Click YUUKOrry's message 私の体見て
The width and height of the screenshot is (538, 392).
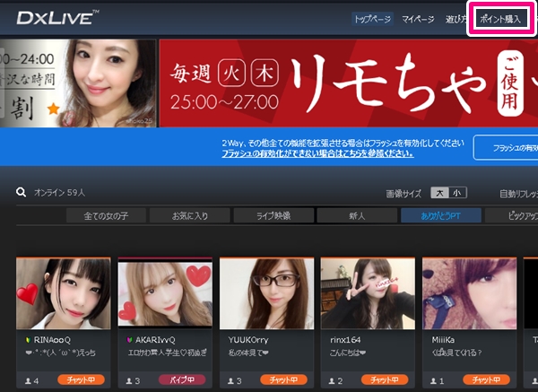(248, 353)
